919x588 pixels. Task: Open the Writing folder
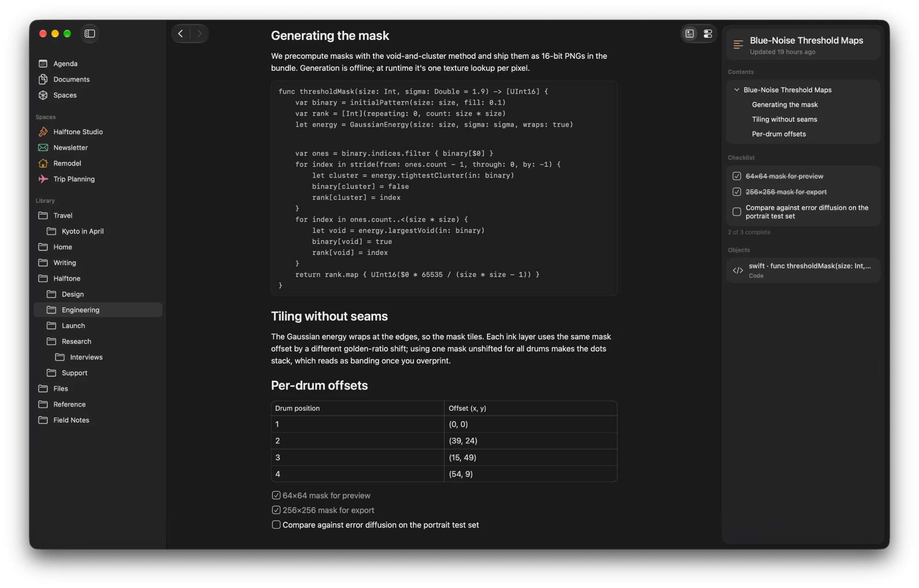tap(98, 263)
